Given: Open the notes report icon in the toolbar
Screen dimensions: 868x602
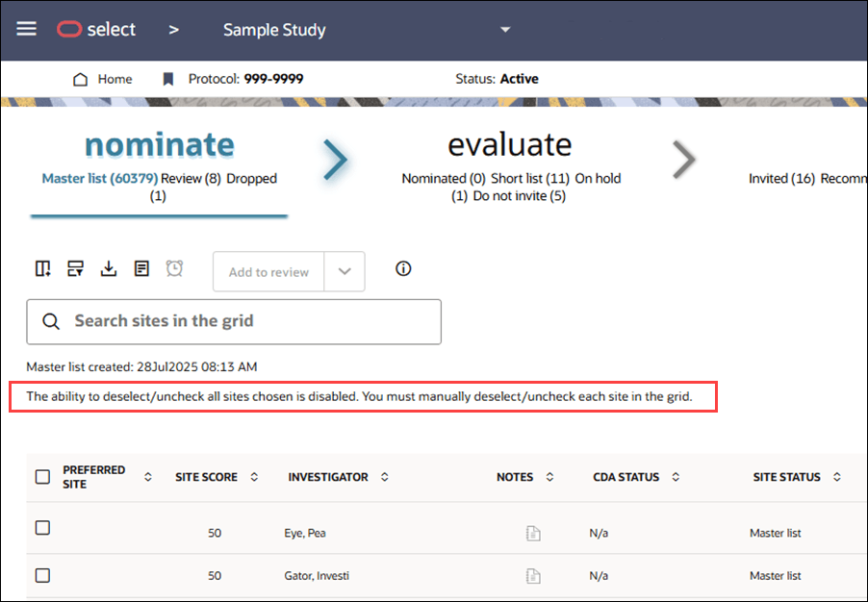Looking at the screenshot, I should tap(141, 268).
